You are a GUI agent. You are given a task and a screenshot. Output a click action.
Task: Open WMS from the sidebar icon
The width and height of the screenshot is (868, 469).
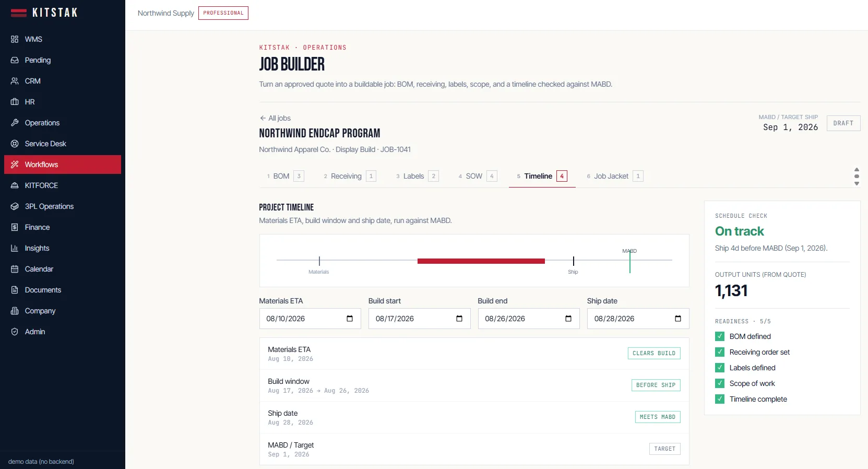pos(15,39)
